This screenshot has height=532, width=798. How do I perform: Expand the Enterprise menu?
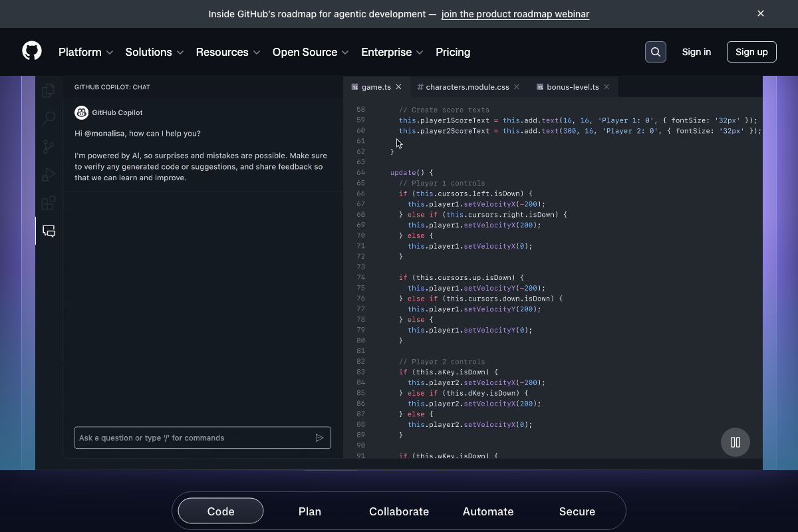click(x=392, y=52)
